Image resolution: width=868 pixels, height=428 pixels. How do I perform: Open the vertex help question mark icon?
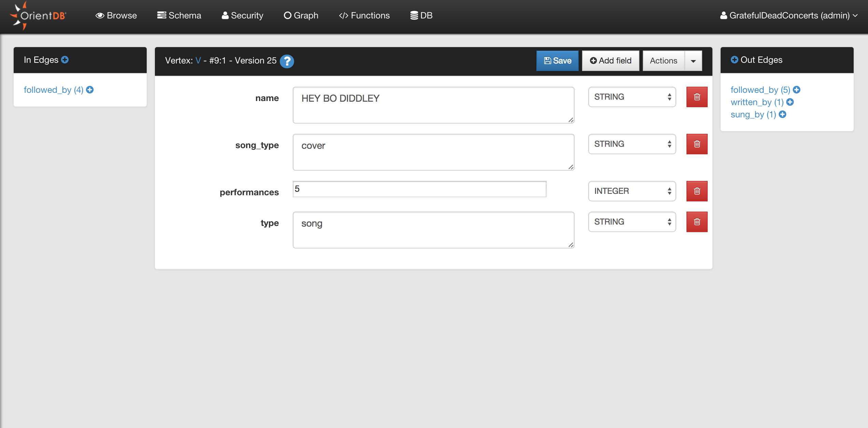(287, 61)
